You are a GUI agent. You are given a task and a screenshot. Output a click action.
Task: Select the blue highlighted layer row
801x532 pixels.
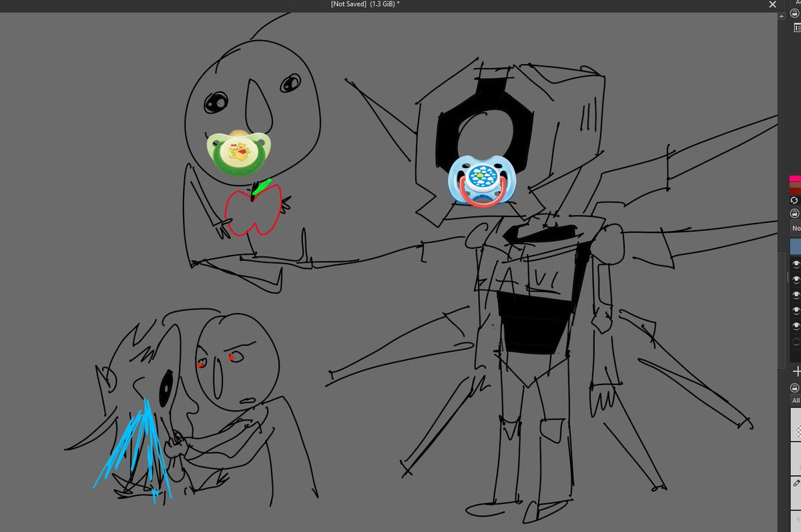pyautogui.click(x=796, y=247)
